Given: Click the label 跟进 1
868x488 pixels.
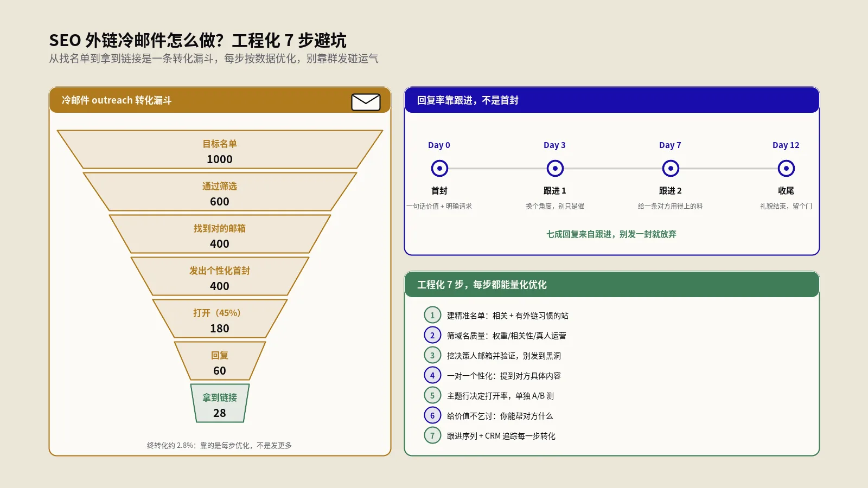Looking at the screenshot, I should 555,191.
